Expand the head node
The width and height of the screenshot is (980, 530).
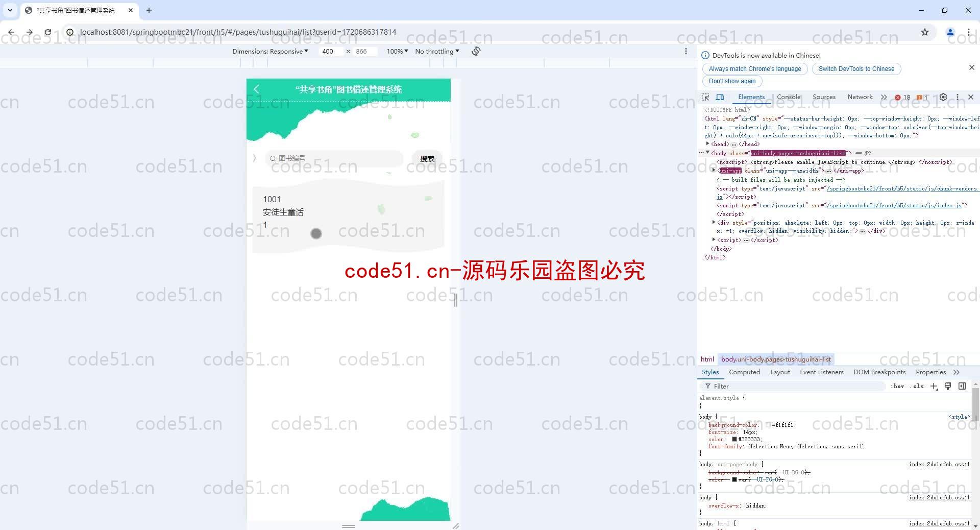tap(708, 144)
